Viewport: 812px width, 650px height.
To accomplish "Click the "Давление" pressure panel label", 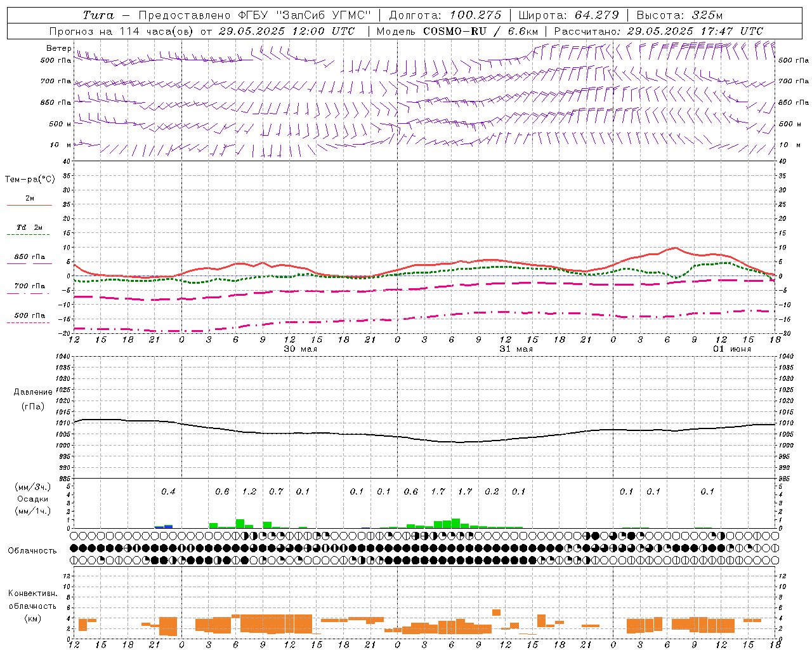I will [x=33, y=392].
